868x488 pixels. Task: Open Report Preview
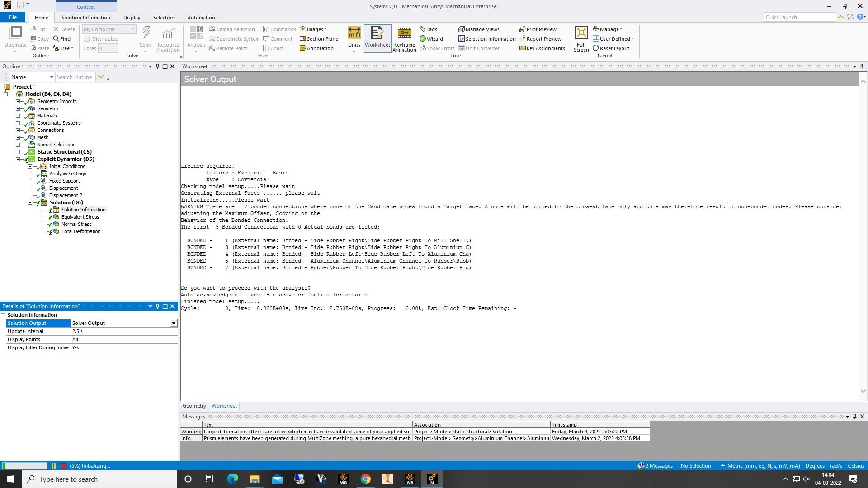click(x=540, y=39)
